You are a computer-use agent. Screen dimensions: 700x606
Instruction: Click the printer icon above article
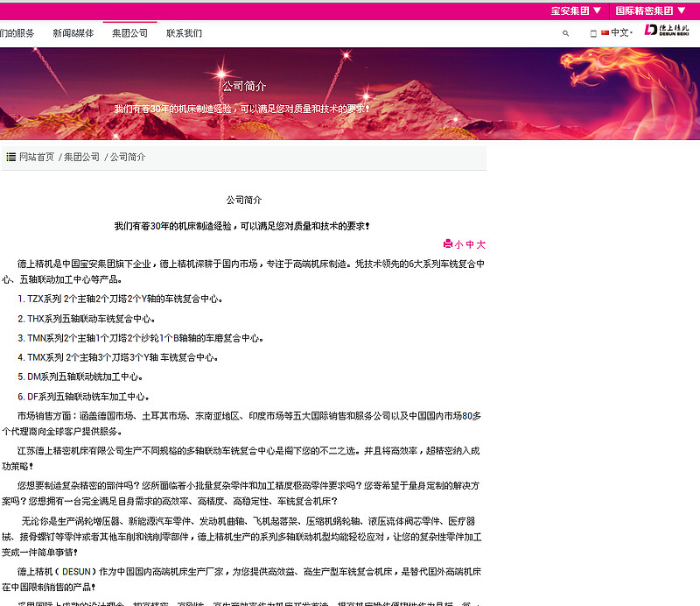click(x=448, y=243)
